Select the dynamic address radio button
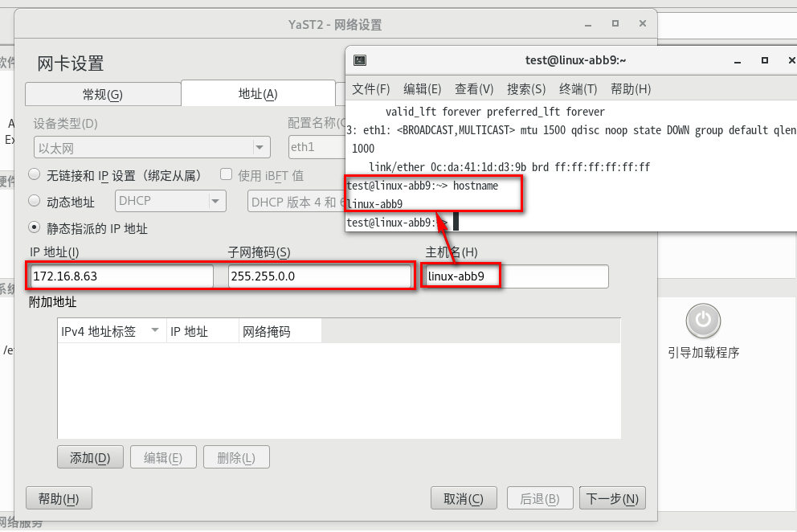The image size is (797, 532). [x=34, y=201]
